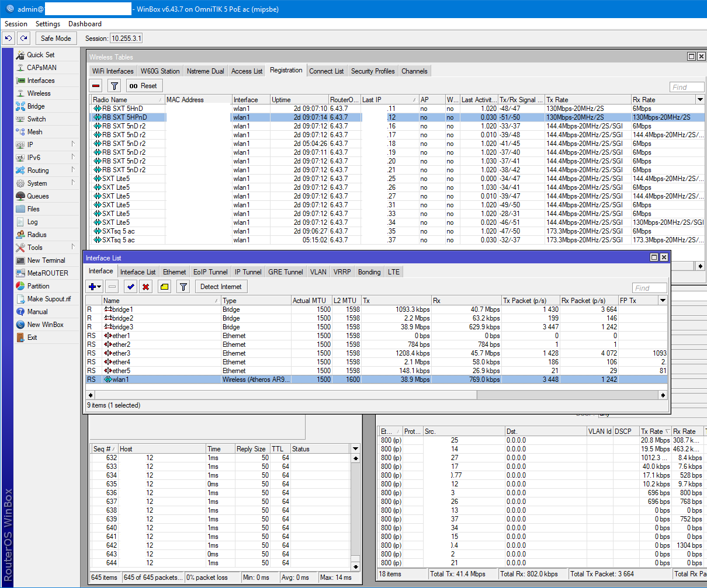707x588 pixels.
Task: Open Radius sidebar entry
Action: 37,235
